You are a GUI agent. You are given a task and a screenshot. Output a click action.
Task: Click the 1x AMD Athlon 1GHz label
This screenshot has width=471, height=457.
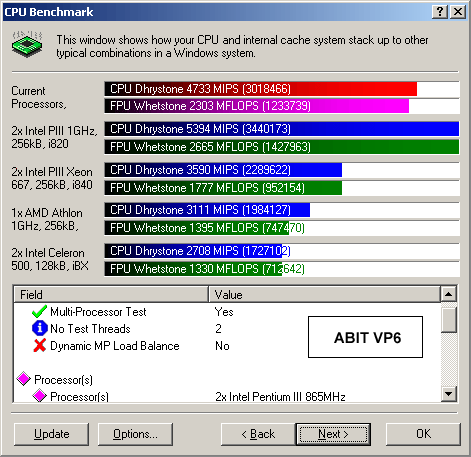(x=47, y=219)
